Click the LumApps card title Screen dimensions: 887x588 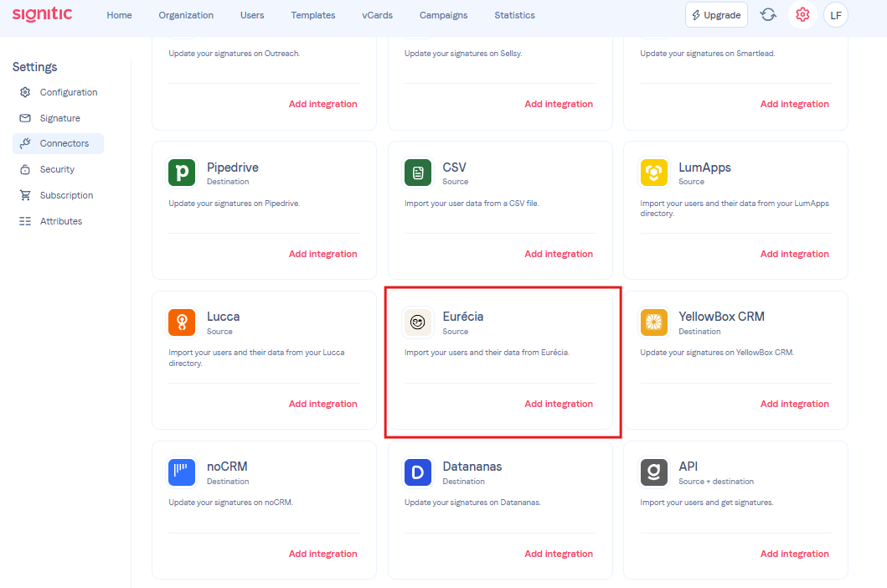coord(705,168)
